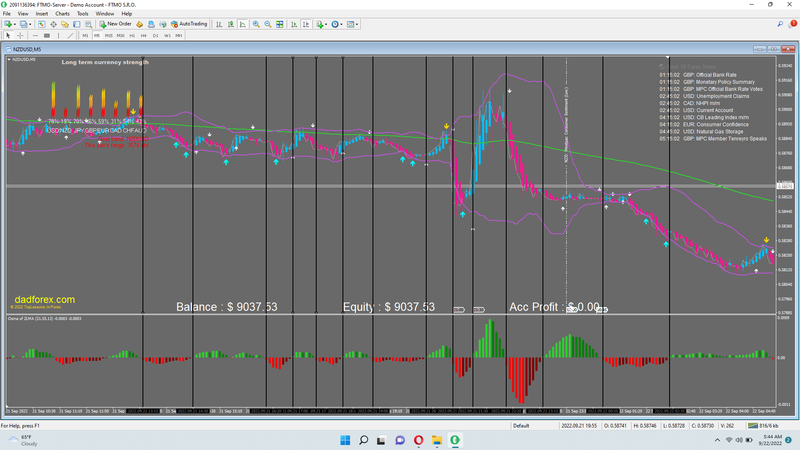
Task: Click the dadforex.com link on chart
Action: coord(43,299)
